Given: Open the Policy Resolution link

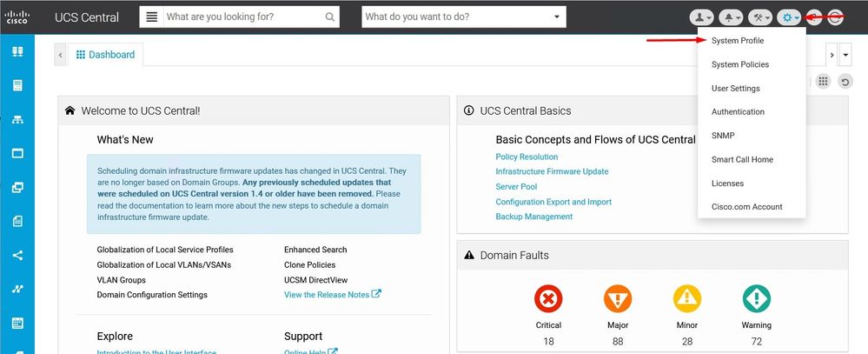Looking at the screenshot, I should [527, 157].
